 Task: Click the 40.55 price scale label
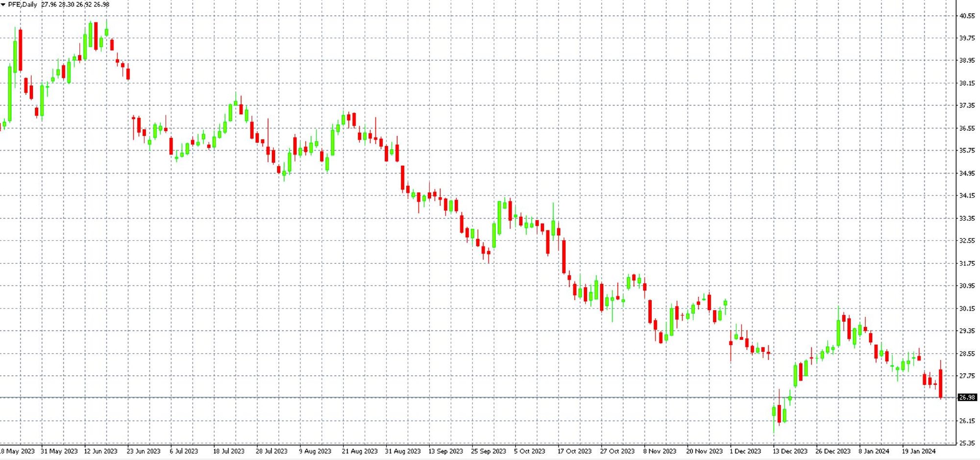[967, 16]
